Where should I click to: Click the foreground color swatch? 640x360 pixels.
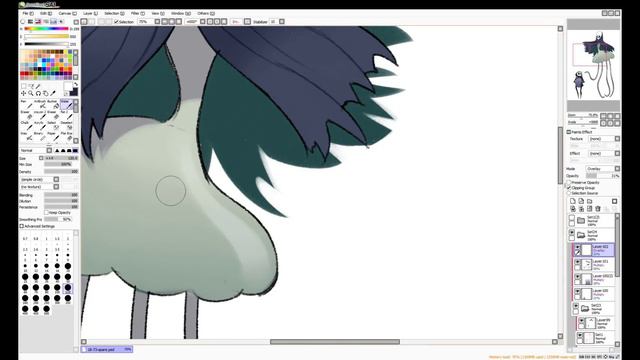point(67,87)
